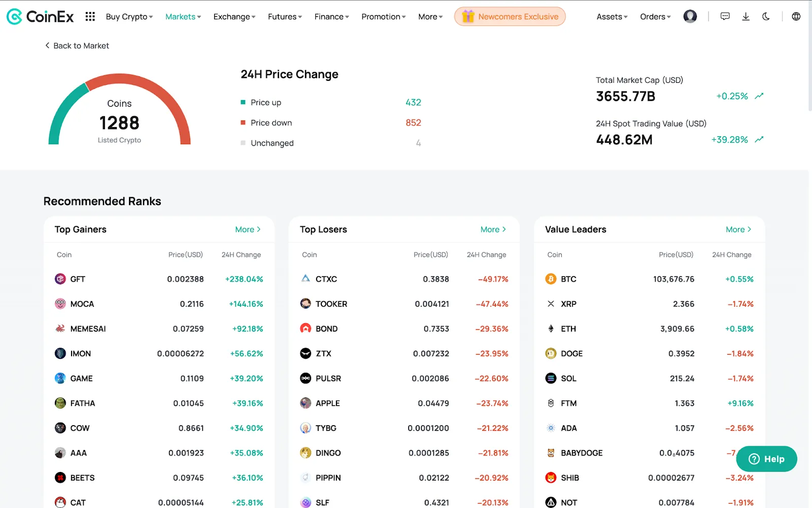Click the Price down count 852

tap(413, 123)
